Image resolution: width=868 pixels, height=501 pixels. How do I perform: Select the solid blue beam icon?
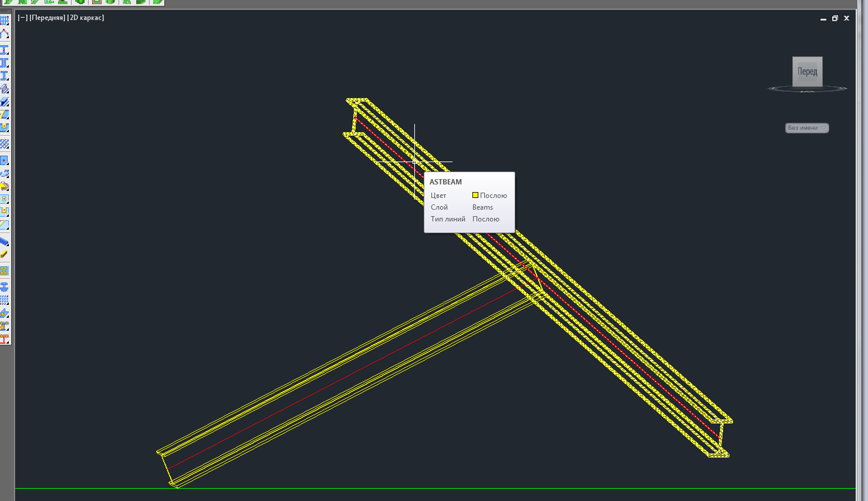coord(5,241)
